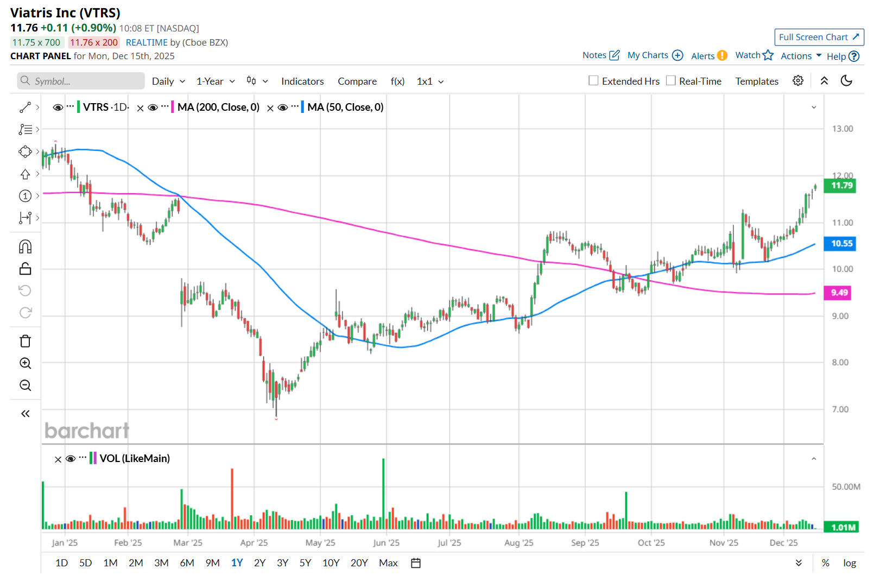Click the lock drawings icon
Viewport: 880px width, 588px height.
(x=25, y=269)
